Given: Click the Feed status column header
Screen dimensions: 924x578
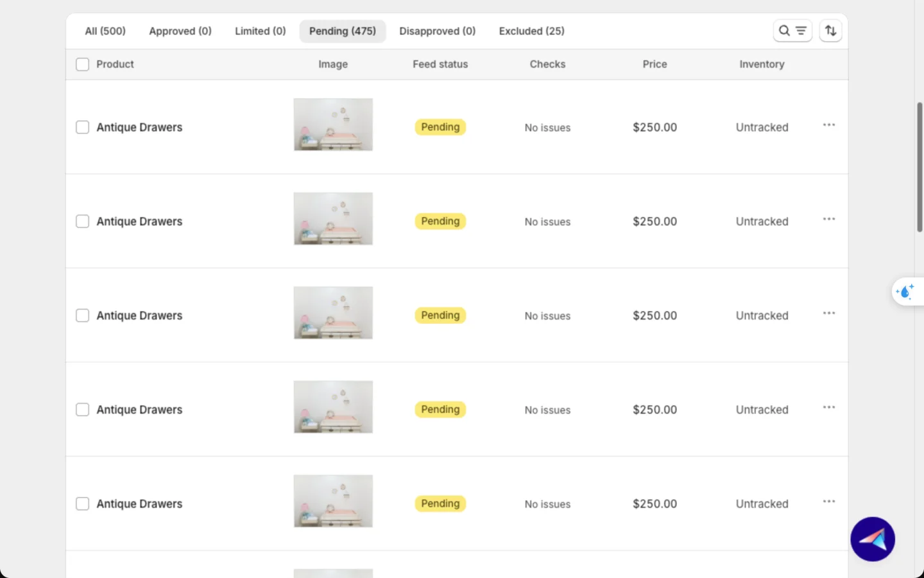Looking at the screenshot, I should tap(440, 64).
